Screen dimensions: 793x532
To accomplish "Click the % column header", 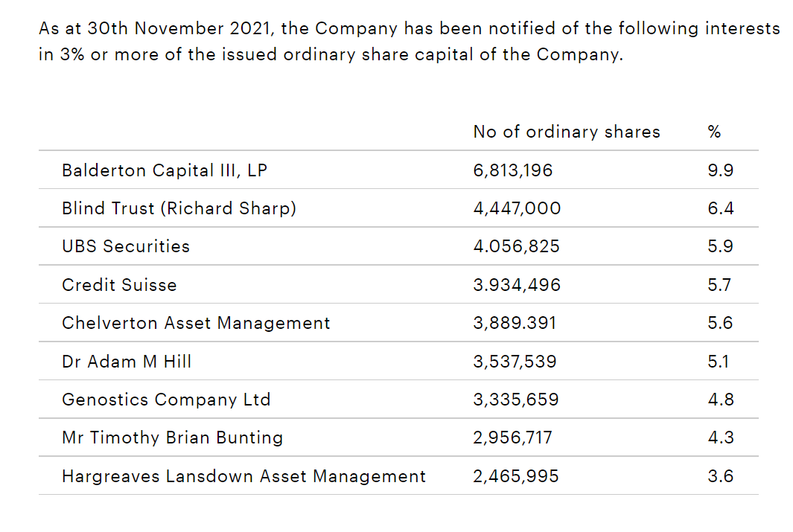I will (714, 132).
